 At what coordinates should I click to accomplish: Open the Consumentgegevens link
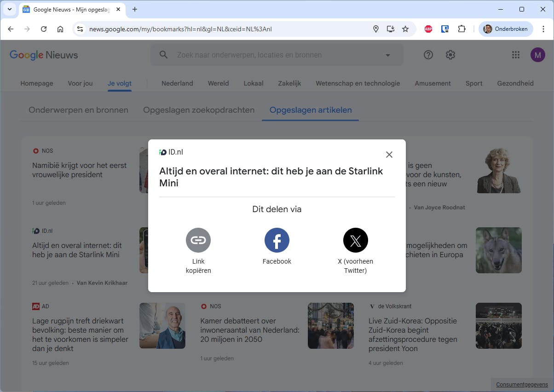click(521, 385)
